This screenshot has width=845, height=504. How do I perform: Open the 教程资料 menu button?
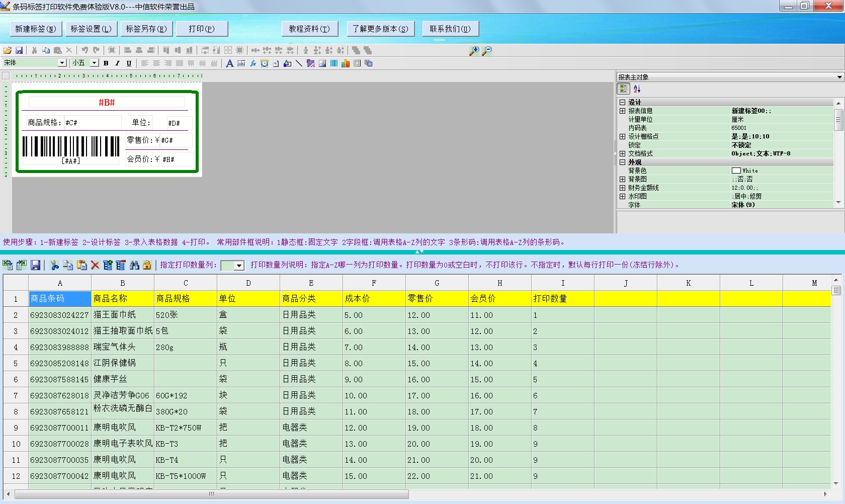pos(309,29)
